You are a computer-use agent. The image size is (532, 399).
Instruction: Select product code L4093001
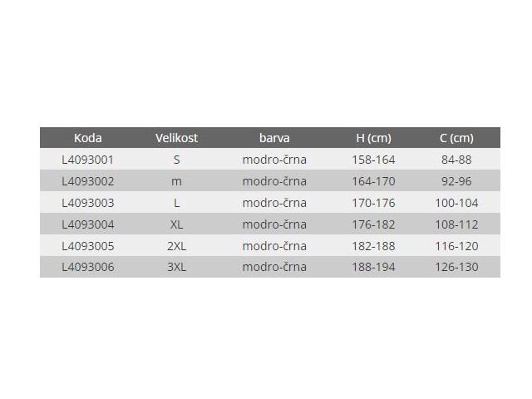87,160
